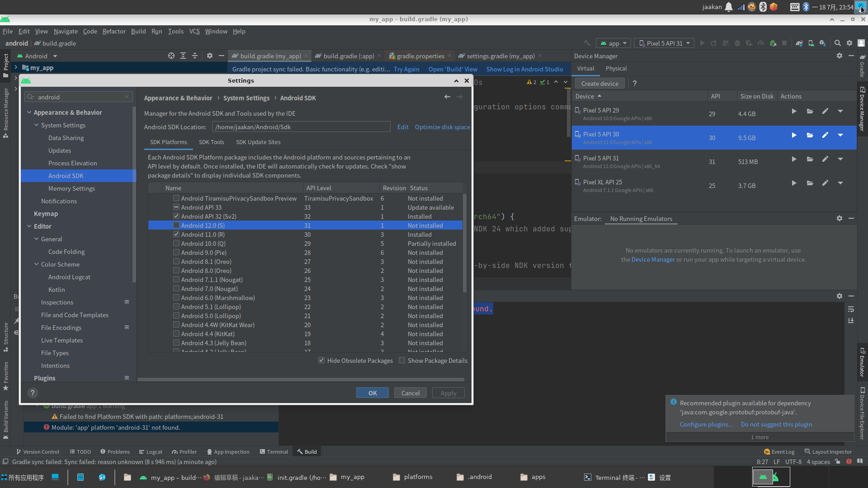This screenshot has width=868, height=488.
Task: Collapse System Settings tree node
Action: click(x=36, y=125)
